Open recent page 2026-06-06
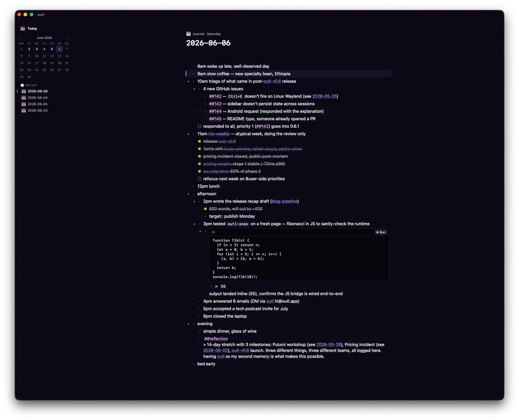Image resolution: width=519 pixels, height=420 pixels. click(38, 91)
